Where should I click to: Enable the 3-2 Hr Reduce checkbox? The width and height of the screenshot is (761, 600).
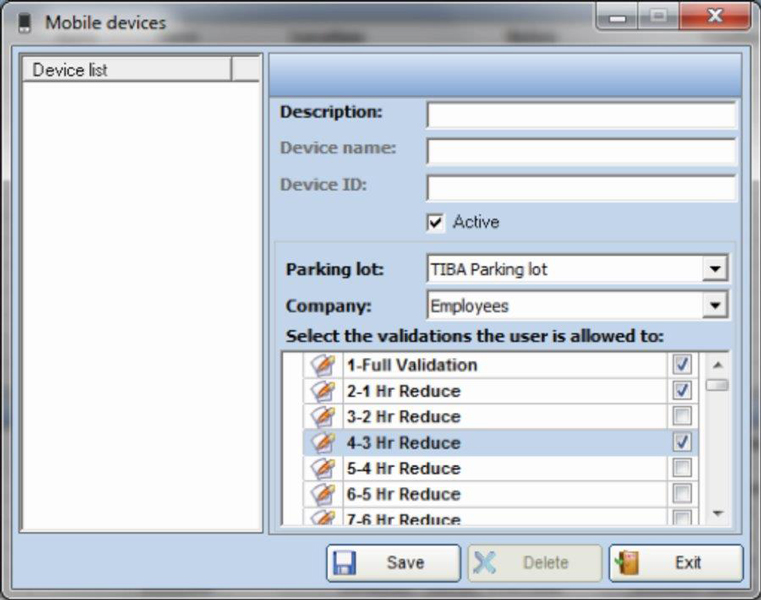(x=682, y=417)
